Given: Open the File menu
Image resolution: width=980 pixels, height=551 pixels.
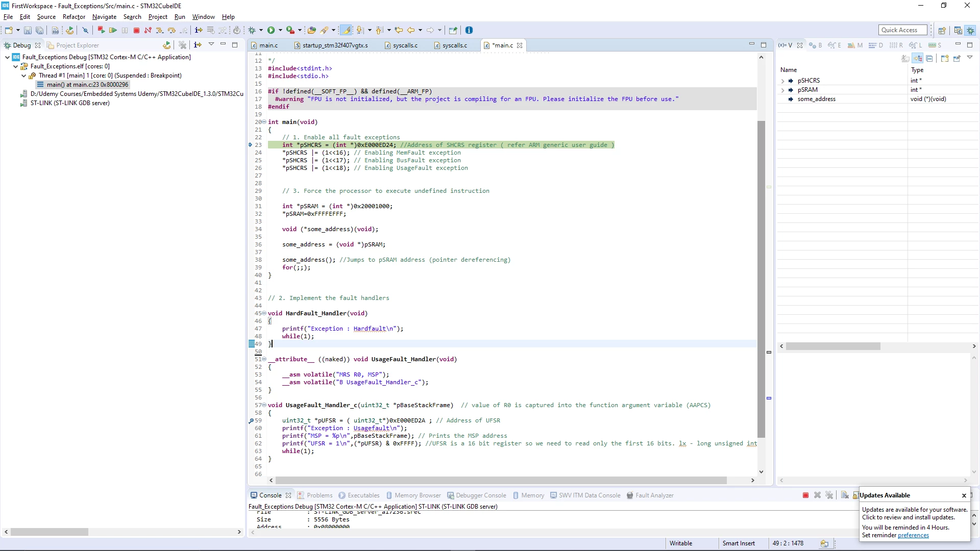Looking at the screenshot, I should pyautogui.click(x=8, y=17).
